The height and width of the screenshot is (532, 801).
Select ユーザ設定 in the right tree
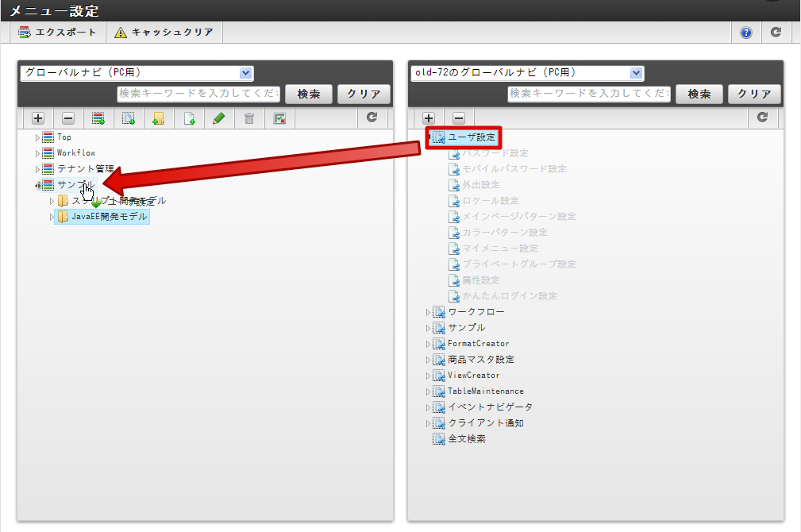tap(472, 137)
